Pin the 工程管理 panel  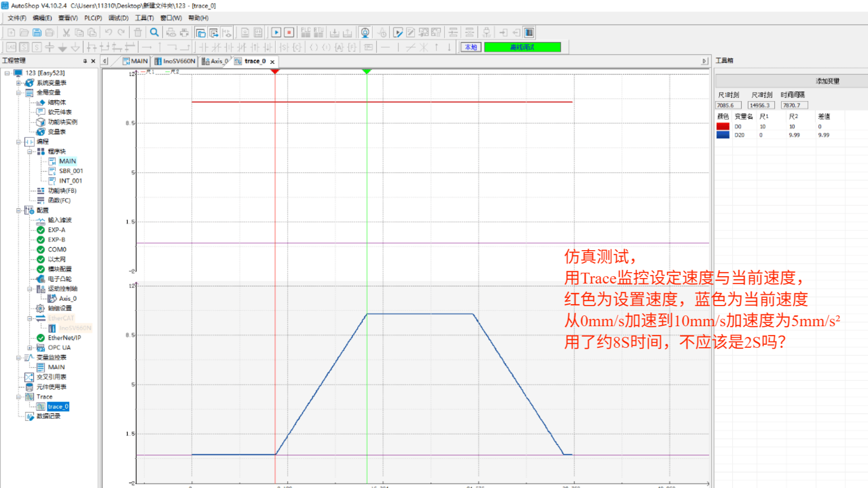85,61
